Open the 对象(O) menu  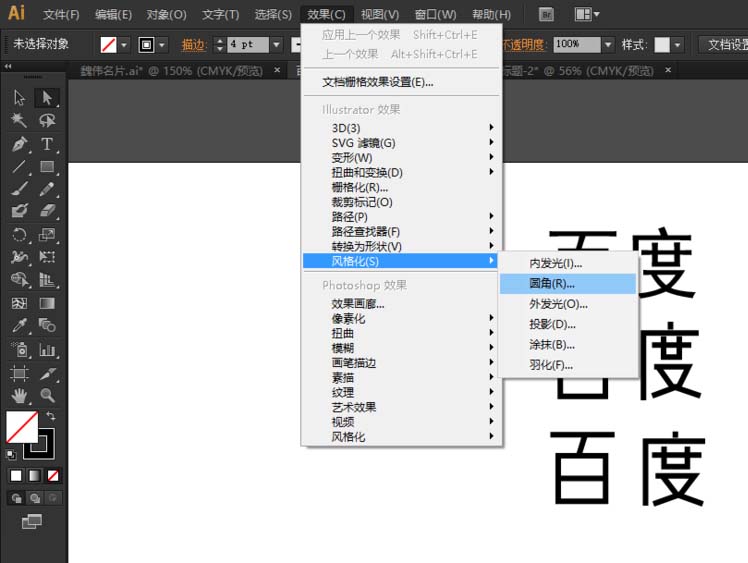click(166, 14)
